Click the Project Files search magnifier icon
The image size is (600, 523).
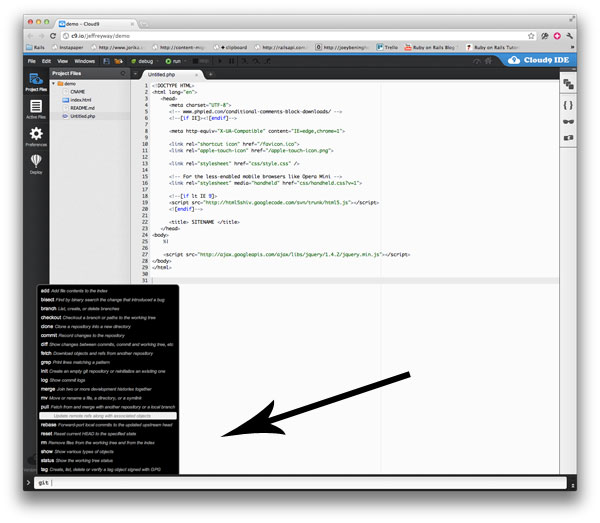pyautogui.click(x=123, y=73)
